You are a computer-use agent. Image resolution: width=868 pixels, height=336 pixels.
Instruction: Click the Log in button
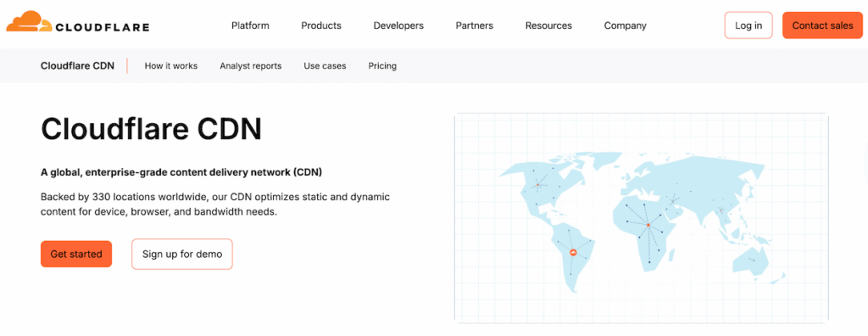pyautogui.click(x=748, y=25)
